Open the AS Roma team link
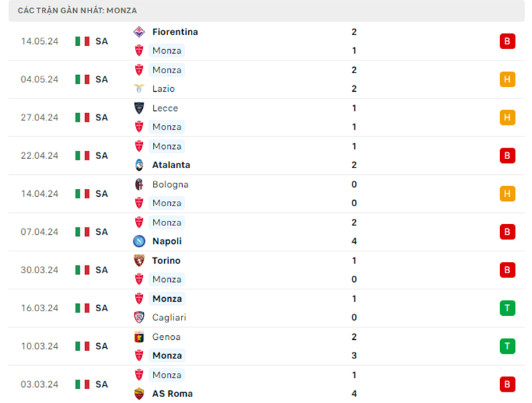This screenshot has width=532, height=403. point(172,394)
